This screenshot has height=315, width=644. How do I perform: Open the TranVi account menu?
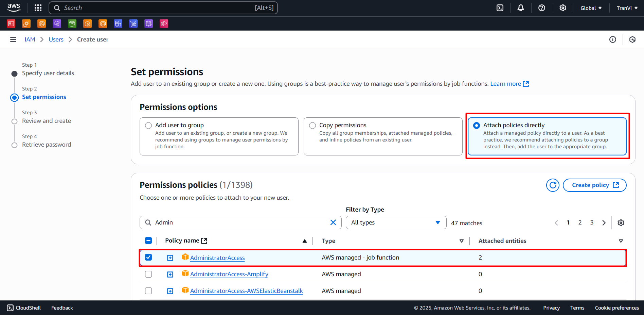pyautogui.click(x=627, y=8)
